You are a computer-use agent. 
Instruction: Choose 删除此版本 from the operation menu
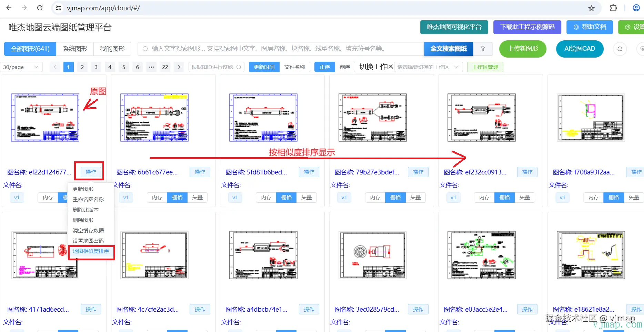pyautogui.click(x=91, y=210)
